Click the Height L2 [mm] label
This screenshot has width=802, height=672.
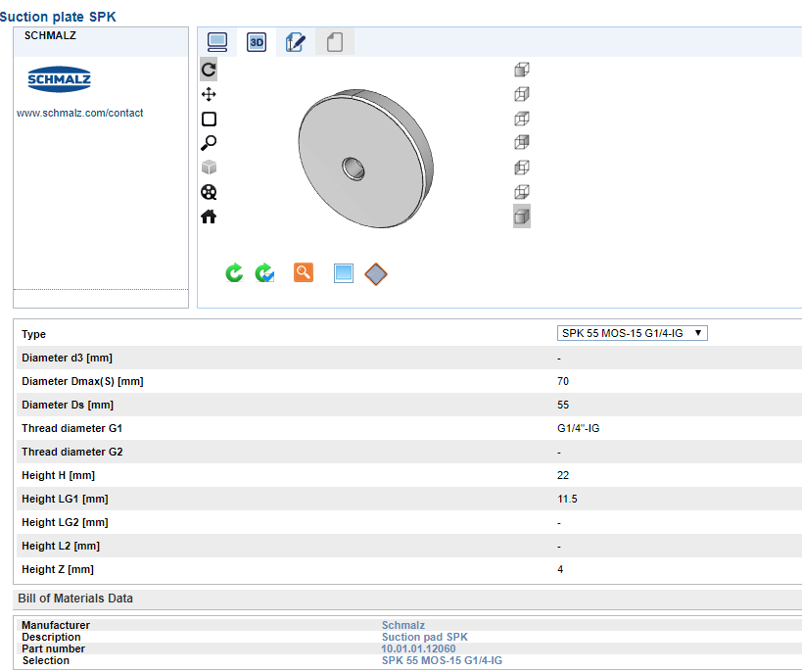(x=61, y=546)
